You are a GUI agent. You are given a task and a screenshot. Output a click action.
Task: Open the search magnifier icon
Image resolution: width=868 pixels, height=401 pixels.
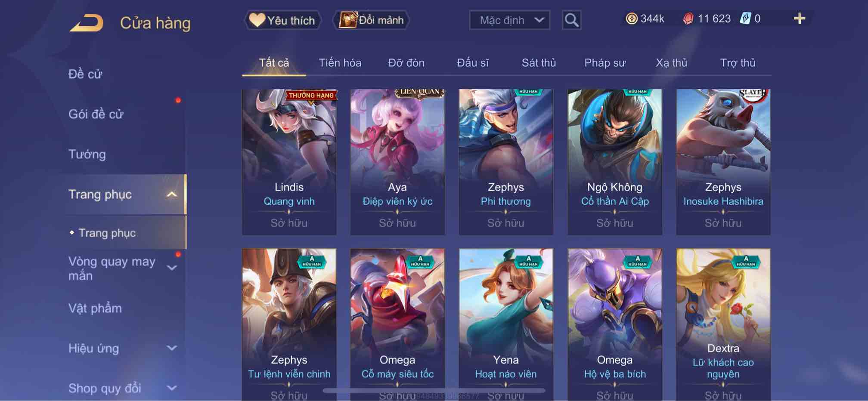pyautogui.click(x=571, y=20)
